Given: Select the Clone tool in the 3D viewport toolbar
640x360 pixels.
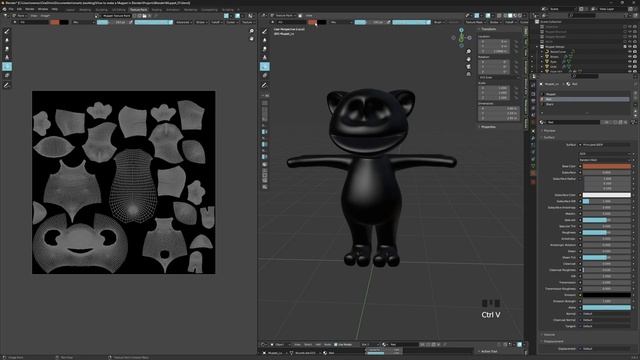Looking at the screenshot, I should click(x=264, y=58).
